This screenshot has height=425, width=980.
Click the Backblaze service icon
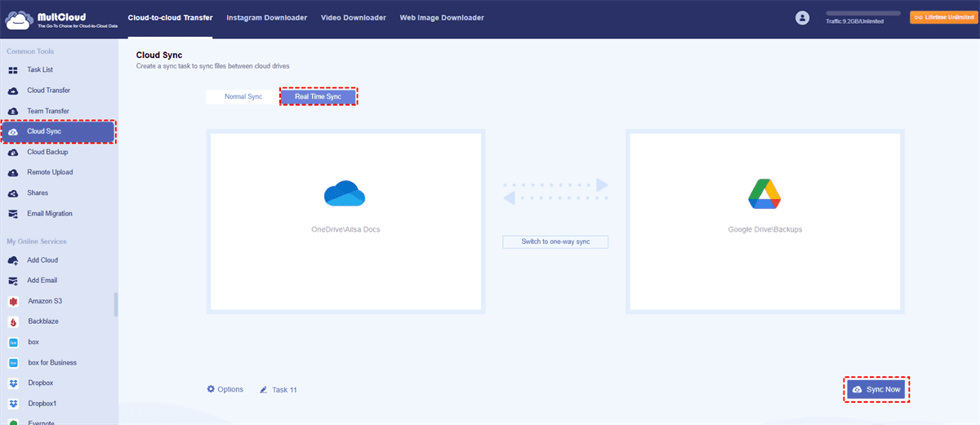click(13, 321)
